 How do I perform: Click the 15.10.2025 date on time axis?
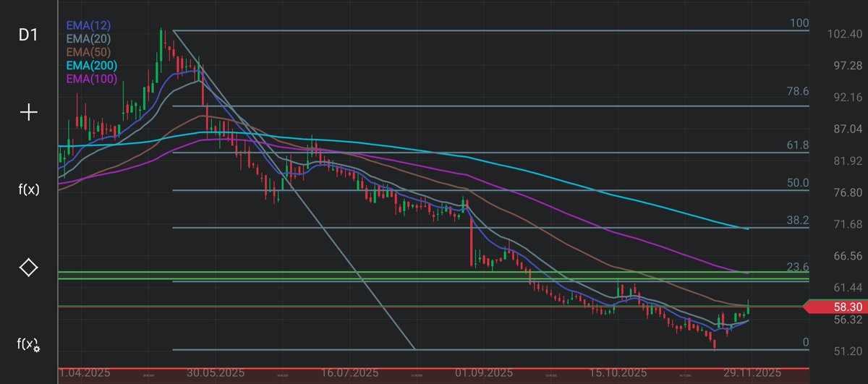pyautogui.click(x=618, y=373)
